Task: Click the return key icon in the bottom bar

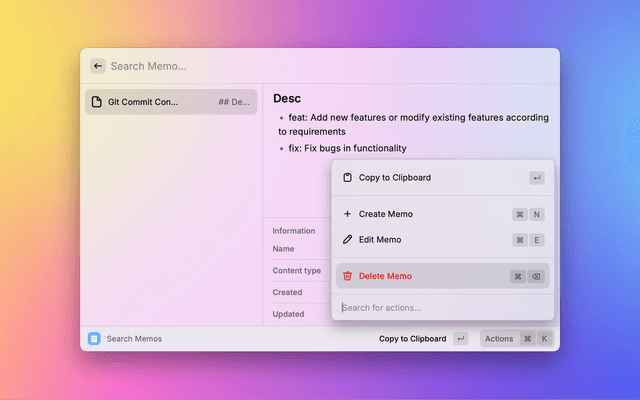Action: [460, 339]
